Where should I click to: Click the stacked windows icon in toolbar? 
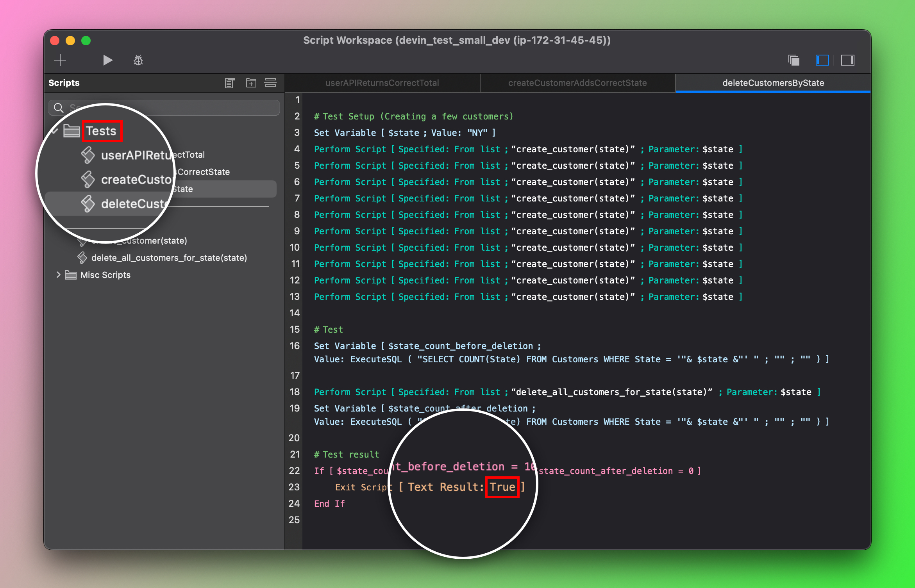pos(793,60)
